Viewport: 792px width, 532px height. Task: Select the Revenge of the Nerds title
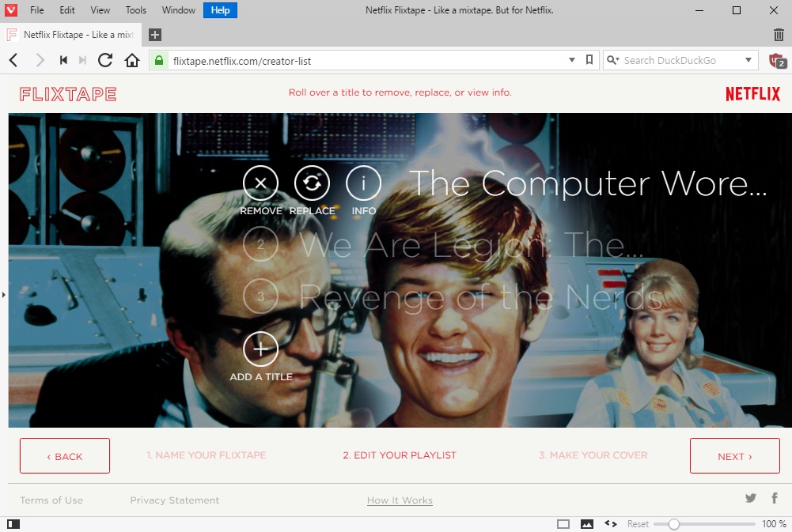pyautogui.click(x=481, y=296)
